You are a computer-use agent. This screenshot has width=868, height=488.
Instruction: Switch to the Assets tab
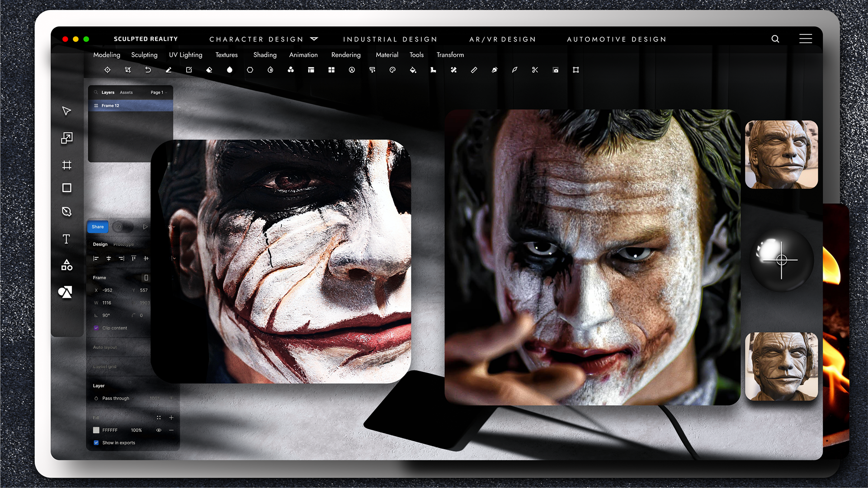(x=126, y=93)
